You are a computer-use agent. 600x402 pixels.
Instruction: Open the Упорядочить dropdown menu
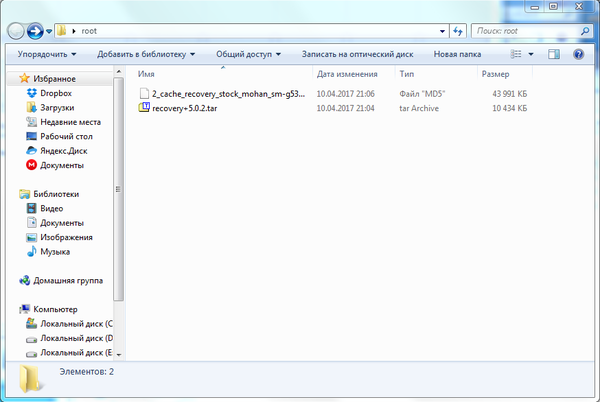(x=46, y=54)
